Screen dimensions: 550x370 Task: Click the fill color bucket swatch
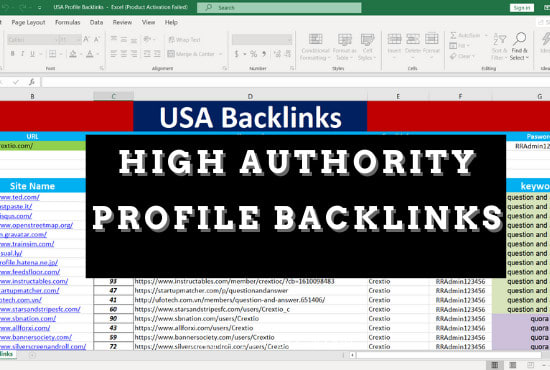(73, 54)
